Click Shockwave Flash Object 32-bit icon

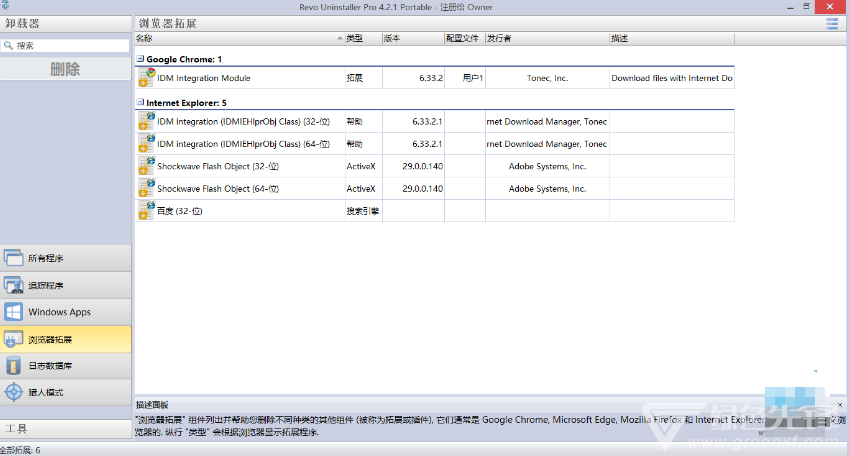coord(146,166)
